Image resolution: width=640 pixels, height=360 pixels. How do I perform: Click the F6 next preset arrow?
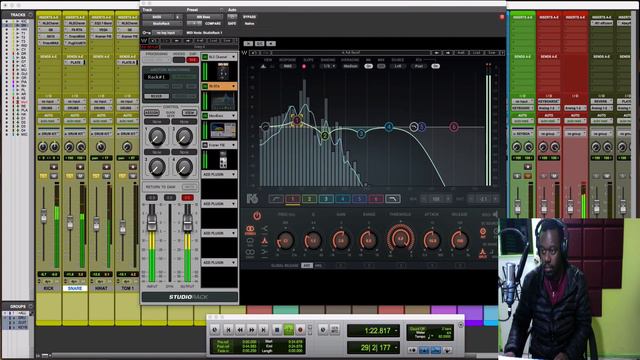(448, 53)
